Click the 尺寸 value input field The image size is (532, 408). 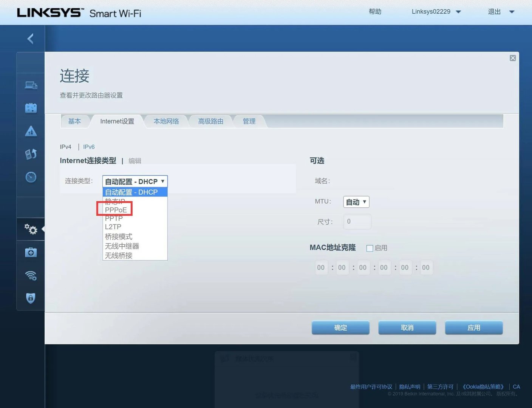point(357,221)
